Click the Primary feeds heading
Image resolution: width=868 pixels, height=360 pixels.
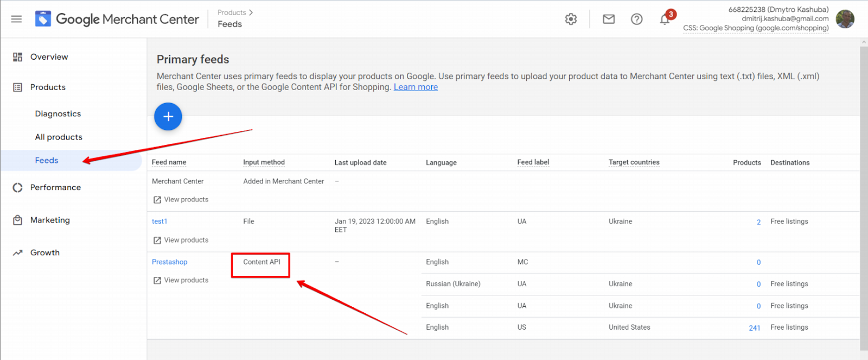click(x=193, y=59)
